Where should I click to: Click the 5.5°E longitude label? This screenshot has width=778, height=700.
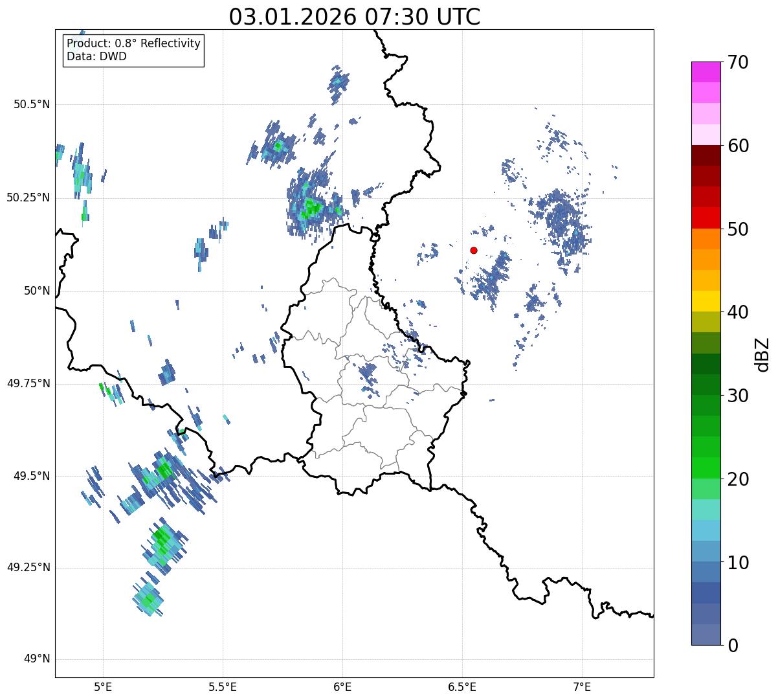223,686
